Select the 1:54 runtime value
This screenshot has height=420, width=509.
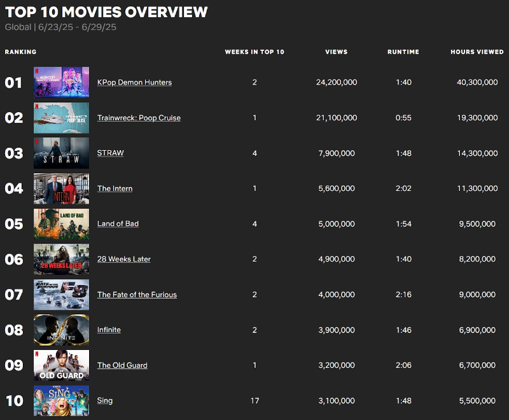click(x=403, y=224)
